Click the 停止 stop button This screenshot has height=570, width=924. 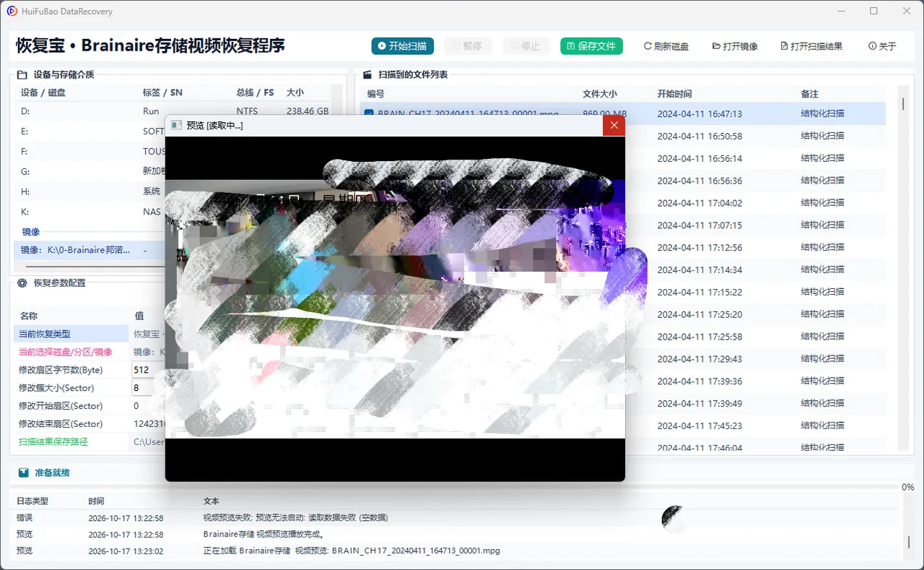coord(526,46)
